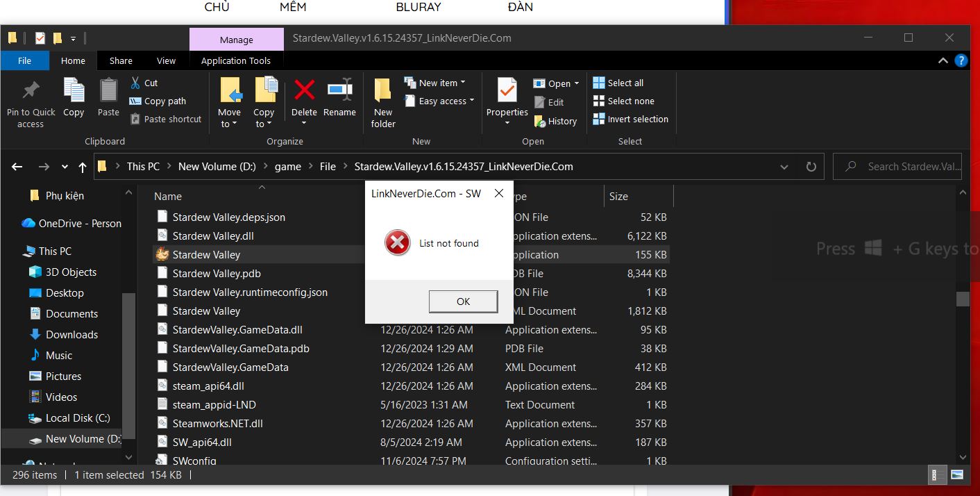Sort by the Size column header
This screenshot has width=980, height=496.
coord(618,197)
